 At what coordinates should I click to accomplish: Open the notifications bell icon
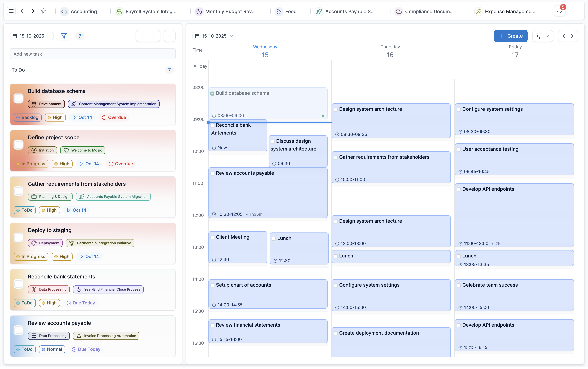click(x=559, y=11)
